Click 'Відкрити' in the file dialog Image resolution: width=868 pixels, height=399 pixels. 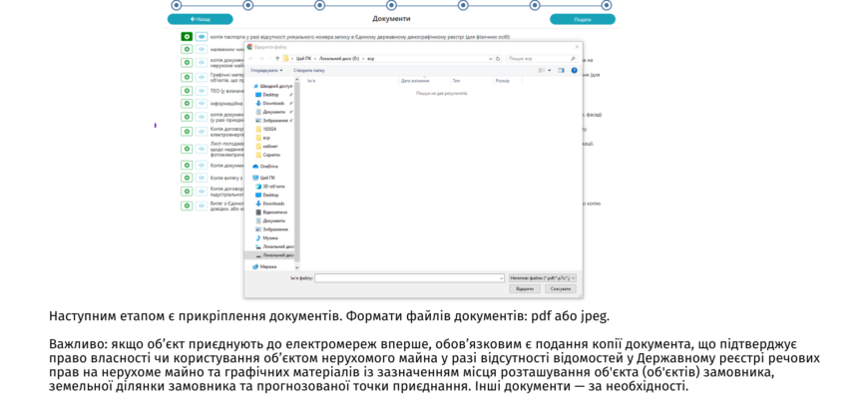click(x=525, y=289)
